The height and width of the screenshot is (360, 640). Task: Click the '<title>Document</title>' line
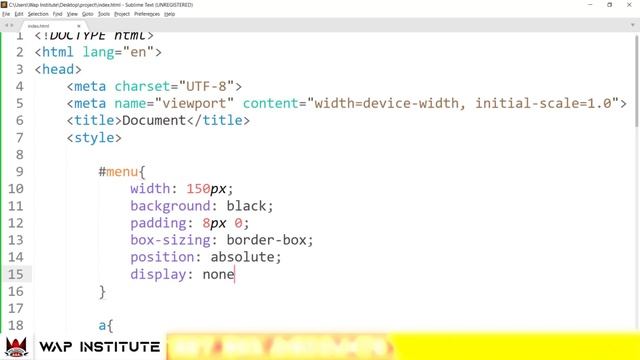coord(158,121)
